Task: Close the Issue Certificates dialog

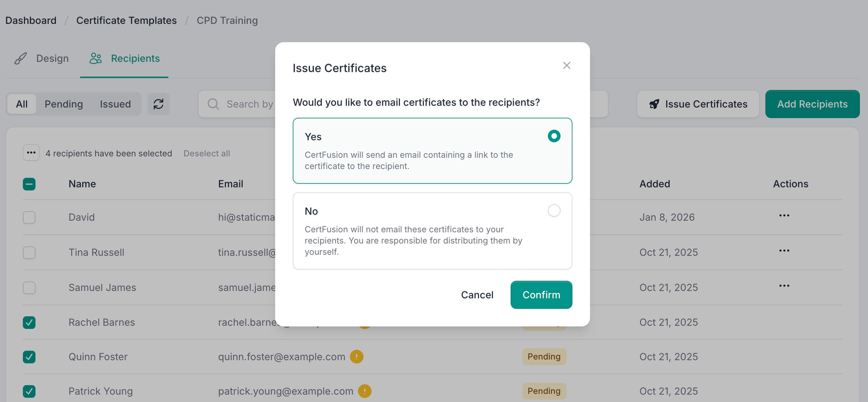Action: (x=566, y=65)
